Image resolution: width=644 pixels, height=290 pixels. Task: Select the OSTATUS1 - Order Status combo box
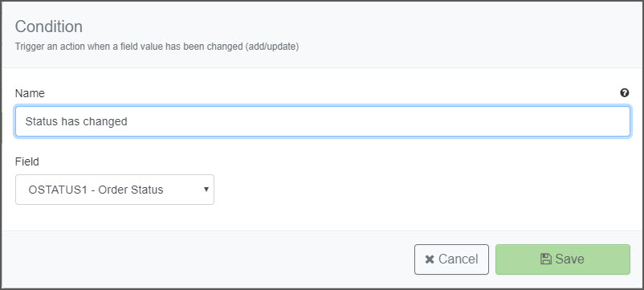pyautogui.click(x=115, y=190)
